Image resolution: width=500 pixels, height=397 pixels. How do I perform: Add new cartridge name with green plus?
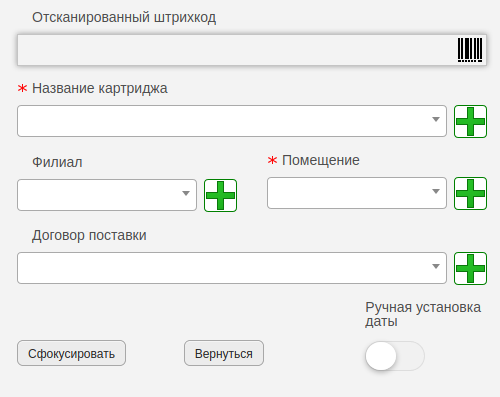[470, 121]
